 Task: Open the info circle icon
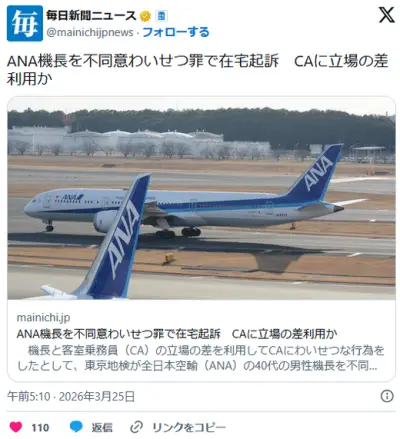(387, 396)
